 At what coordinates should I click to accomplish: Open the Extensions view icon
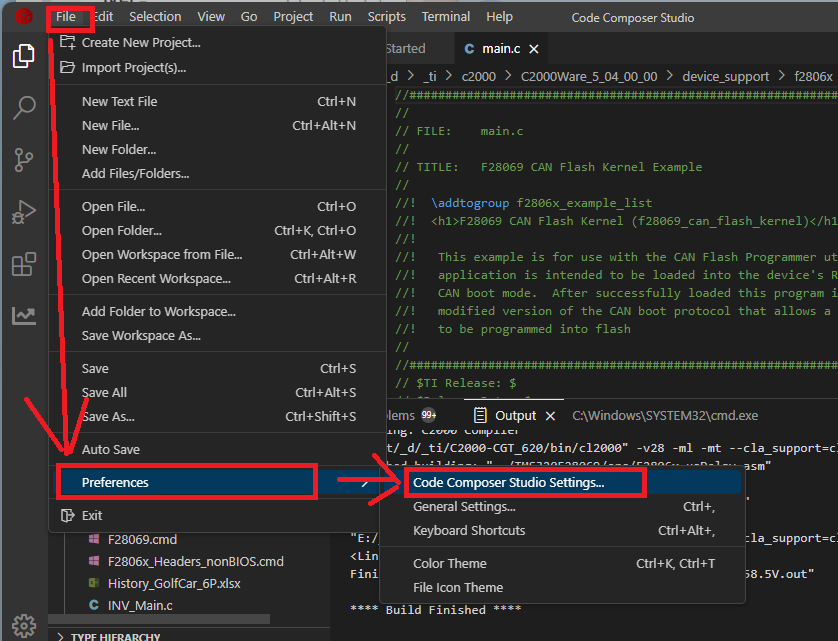pos(24,264)
